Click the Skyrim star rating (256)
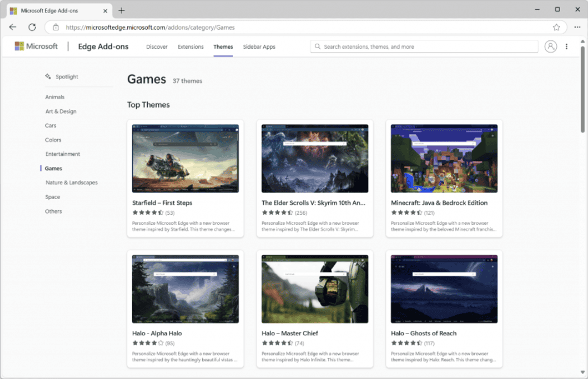Screen dimensions: 588x379 tap(284, 212)
